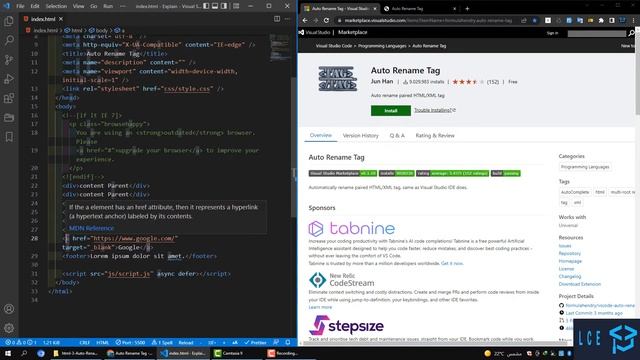Open the Go menu
Viewport: 640px width, 360px height.
[93, 6]
